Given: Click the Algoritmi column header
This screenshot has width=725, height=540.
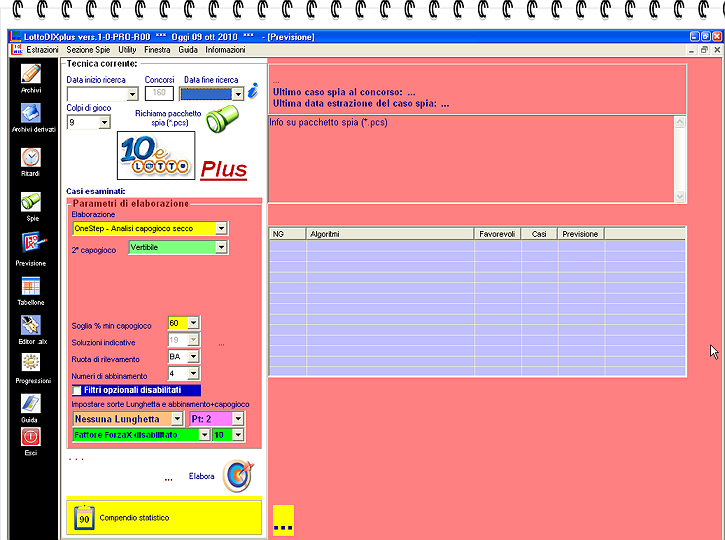Looking at the screenshot, I should point(390,234).
